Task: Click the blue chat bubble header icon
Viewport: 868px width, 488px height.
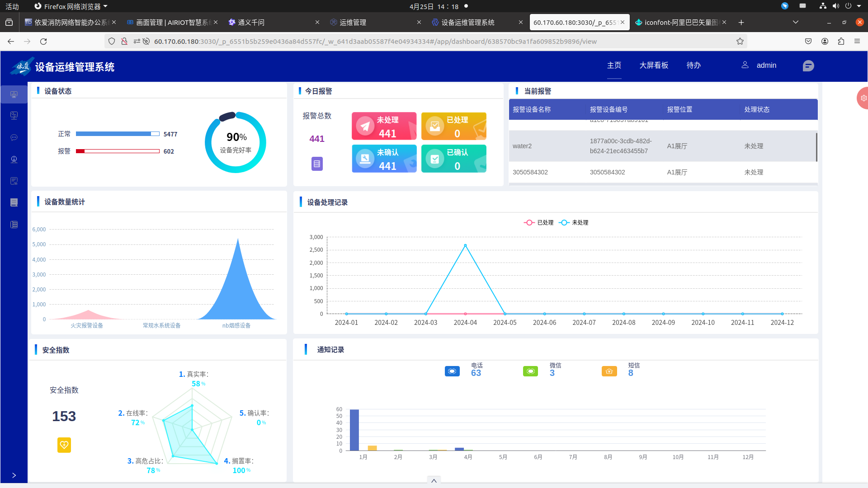Action: click(x=808, y=66)
